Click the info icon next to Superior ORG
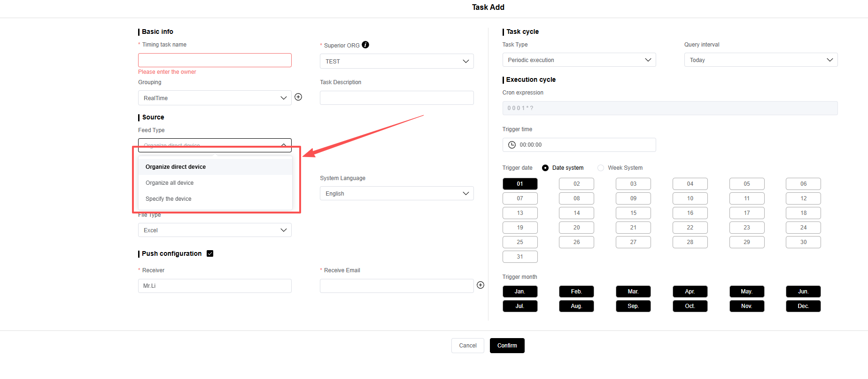The height and width of the screenshot is (379, 868). pos(365,45)
